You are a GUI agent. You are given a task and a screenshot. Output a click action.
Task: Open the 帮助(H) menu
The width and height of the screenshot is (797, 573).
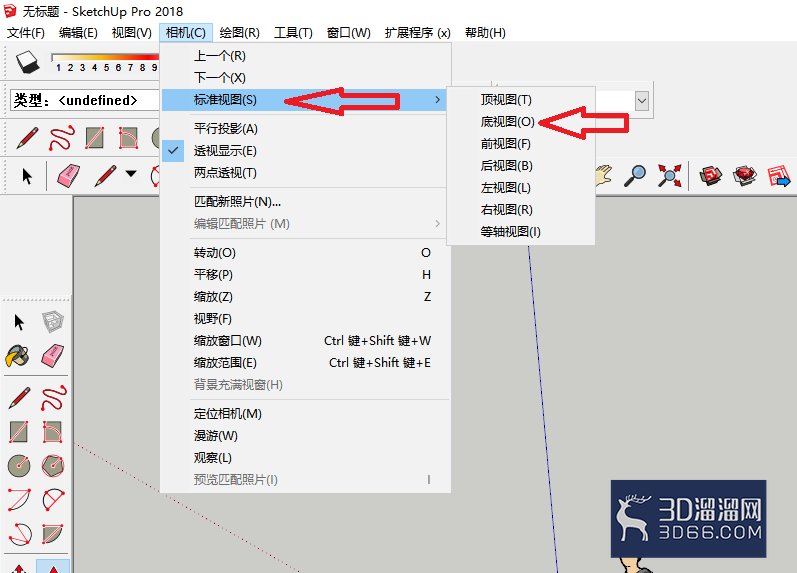485,33
